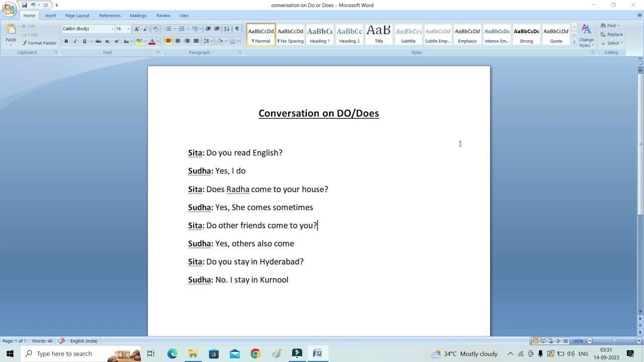Image resolution: width=644 pixels, height=362 pixels.
Task: Open the font name dropdown
Action: (112, 29)
